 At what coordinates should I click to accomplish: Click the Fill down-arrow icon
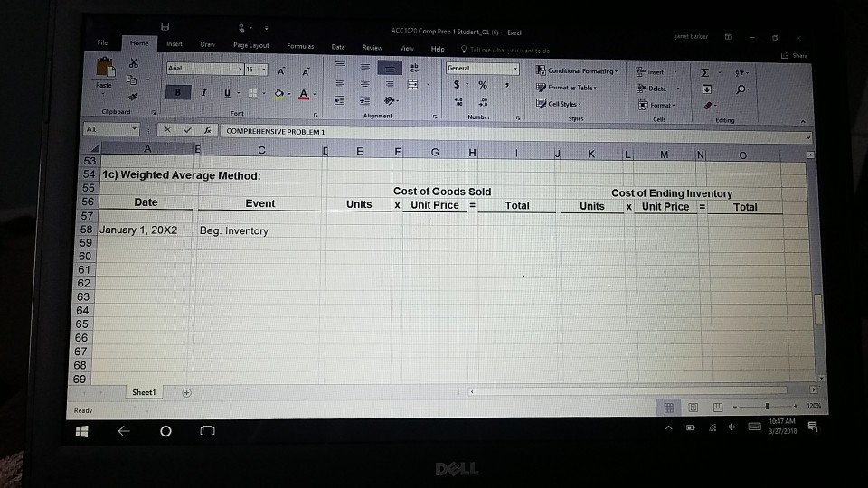pos(706,89)
